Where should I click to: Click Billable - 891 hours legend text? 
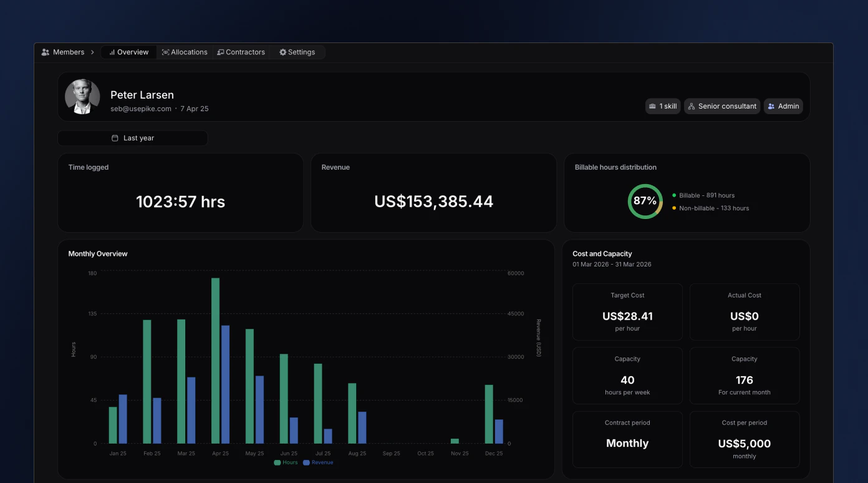click(x=707, y=195)
